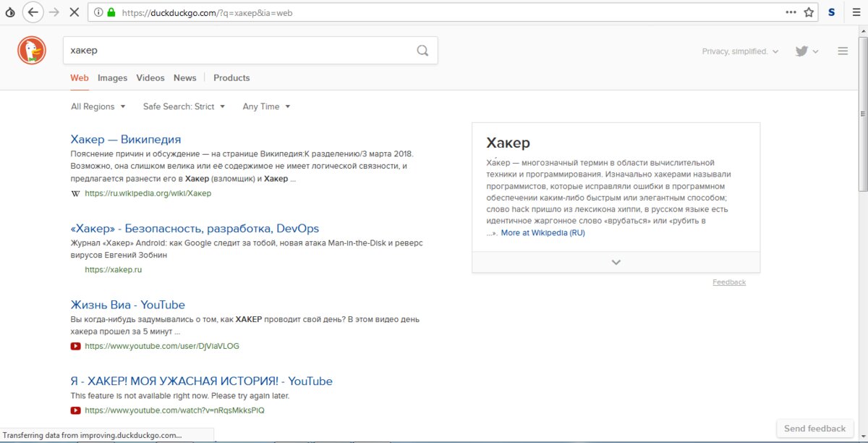868x443 pixels.
Task: Expand the Хакер info box with the chevron
Action: [x=615, y=261]
